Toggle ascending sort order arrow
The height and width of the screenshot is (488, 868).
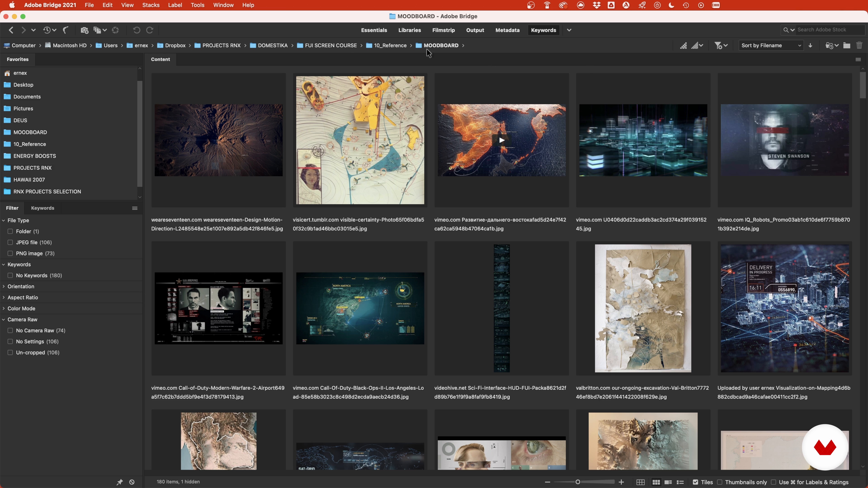tap(810, 45)
